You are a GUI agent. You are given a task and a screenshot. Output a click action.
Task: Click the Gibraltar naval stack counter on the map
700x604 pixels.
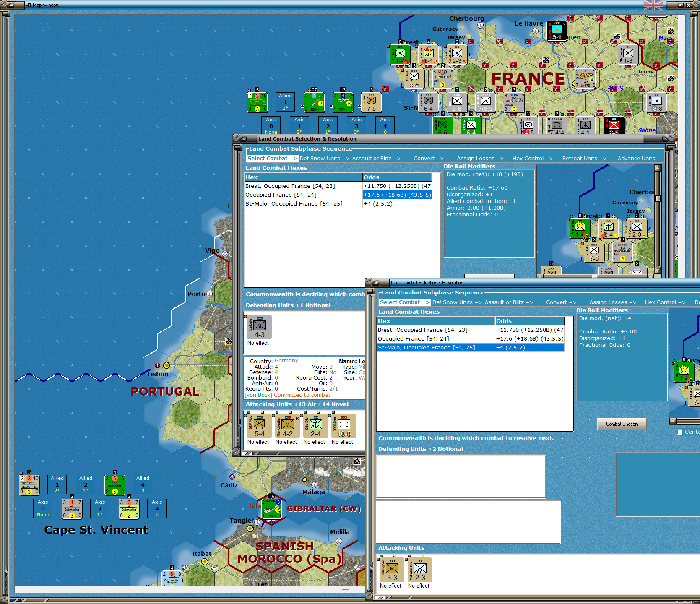(271, 508)
